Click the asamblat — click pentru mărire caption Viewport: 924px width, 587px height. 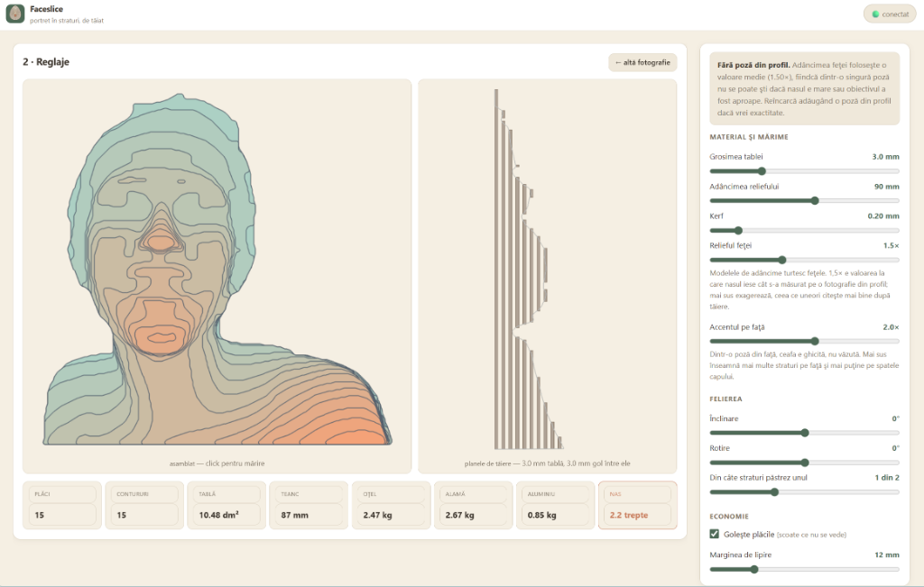(217, 463)
